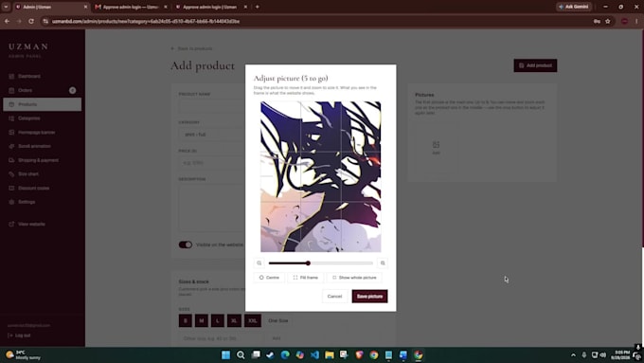The image size is (644, 363).
Task: Switch to second Approve admin login tab
Action: [210, 7]
